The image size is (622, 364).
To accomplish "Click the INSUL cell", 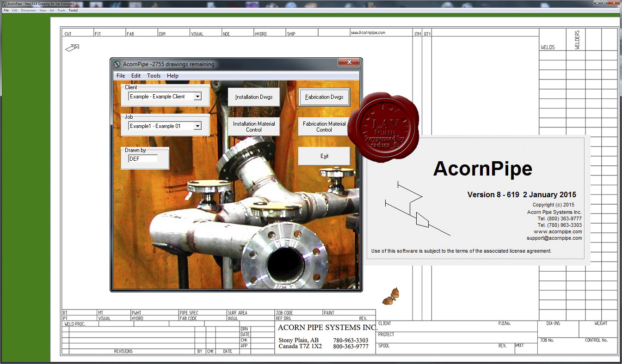I will pyautogui.click(x=251, y=318).
